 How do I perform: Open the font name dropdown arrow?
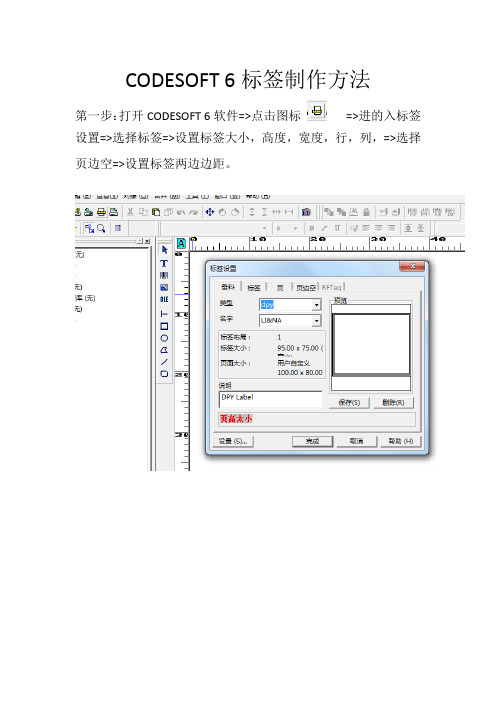[264, 228]
